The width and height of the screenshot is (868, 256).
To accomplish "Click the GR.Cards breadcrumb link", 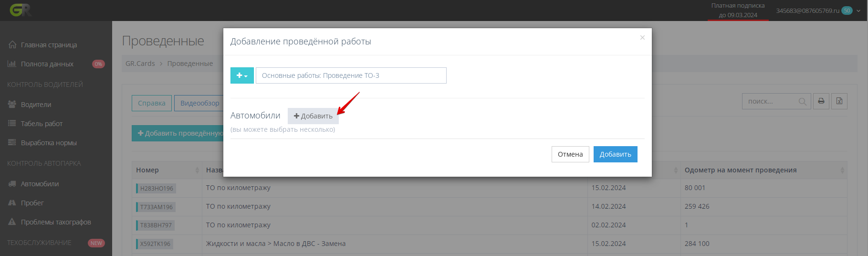I will (140, 64).
